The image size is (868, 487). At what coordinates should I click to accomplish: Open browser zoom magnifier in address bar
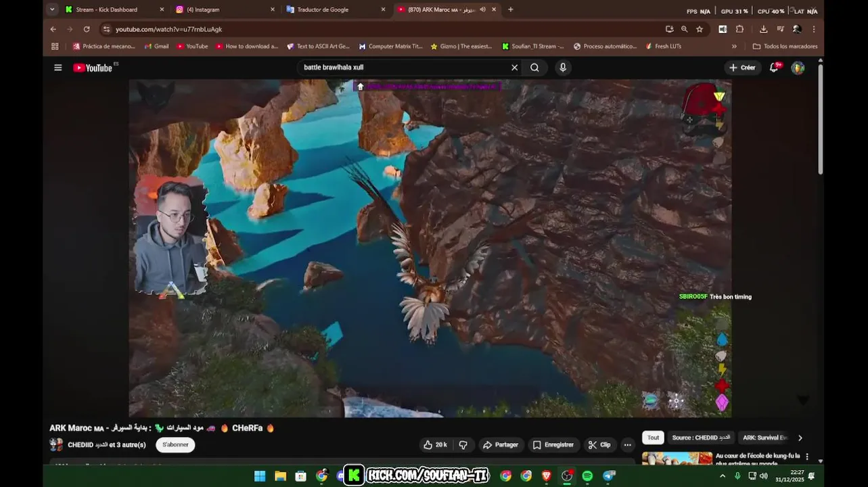[685, 29]
